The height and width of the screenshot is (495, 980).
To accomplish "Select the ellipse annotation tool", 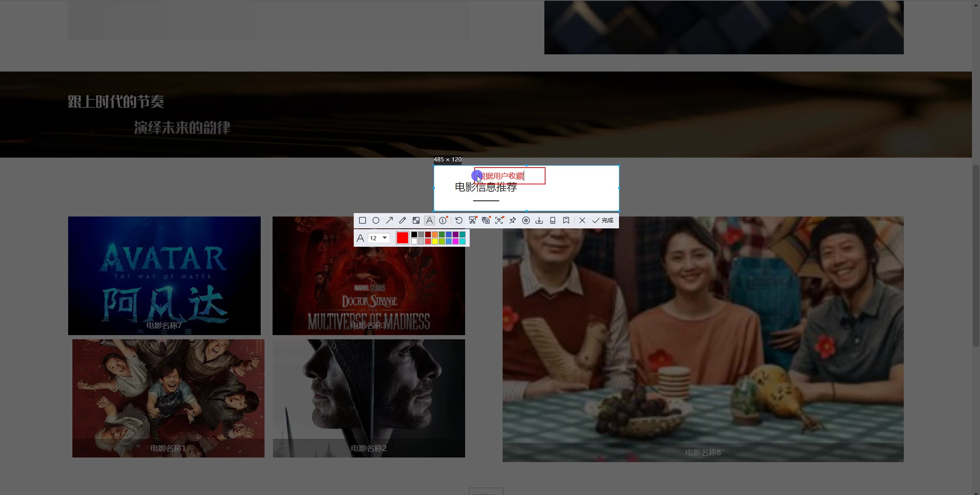I will (x=376, y=220).
